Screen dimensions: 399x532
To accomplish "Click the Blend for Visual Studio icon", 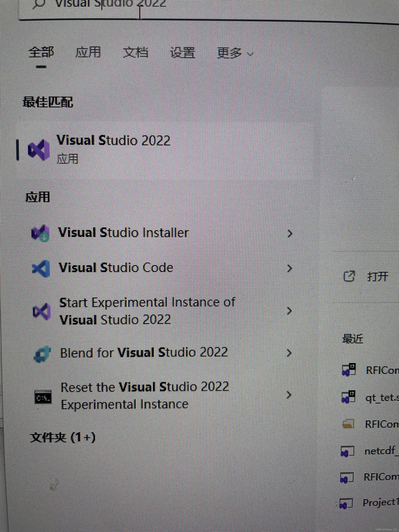I will pos(43,354).
